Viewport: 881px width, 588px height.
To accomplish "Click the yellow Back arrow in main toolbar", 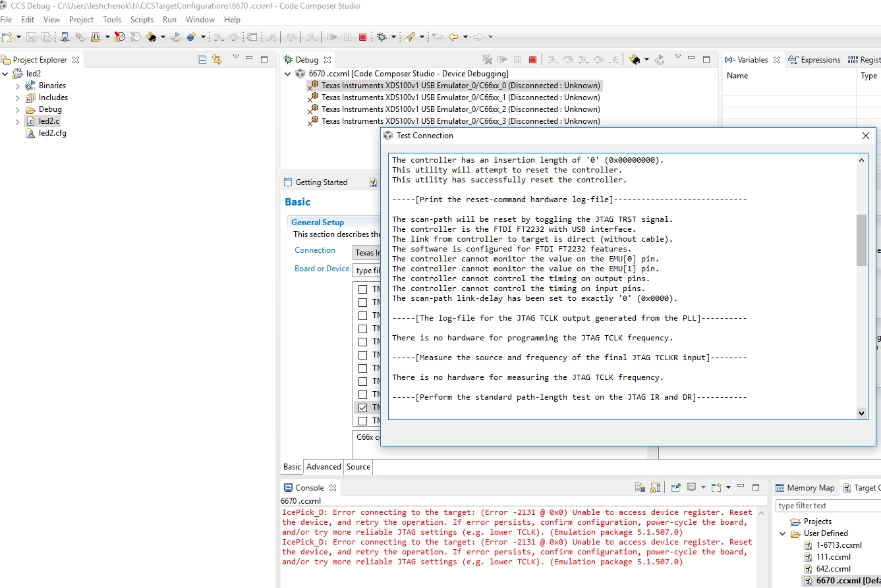I will click(453, 38).
